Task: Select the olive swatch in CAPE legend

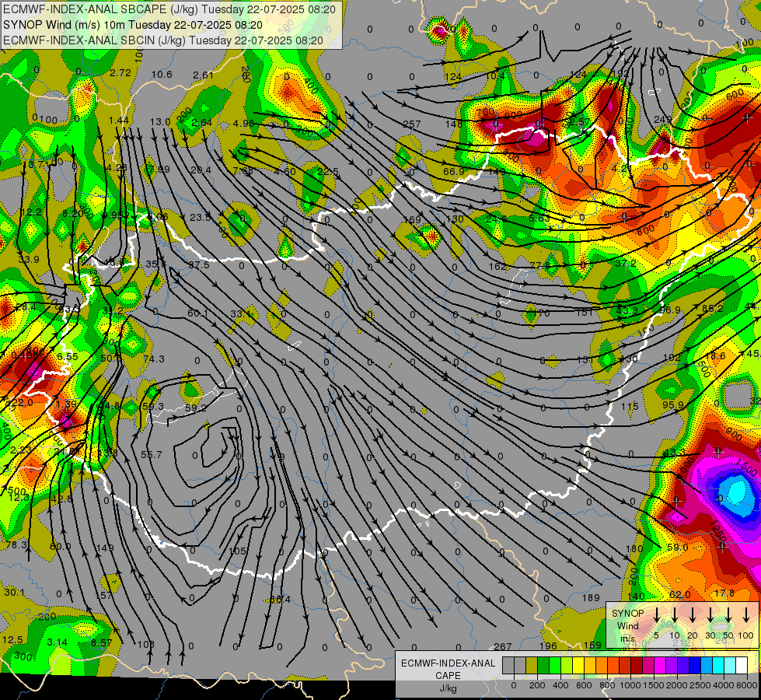Action: 532,666
